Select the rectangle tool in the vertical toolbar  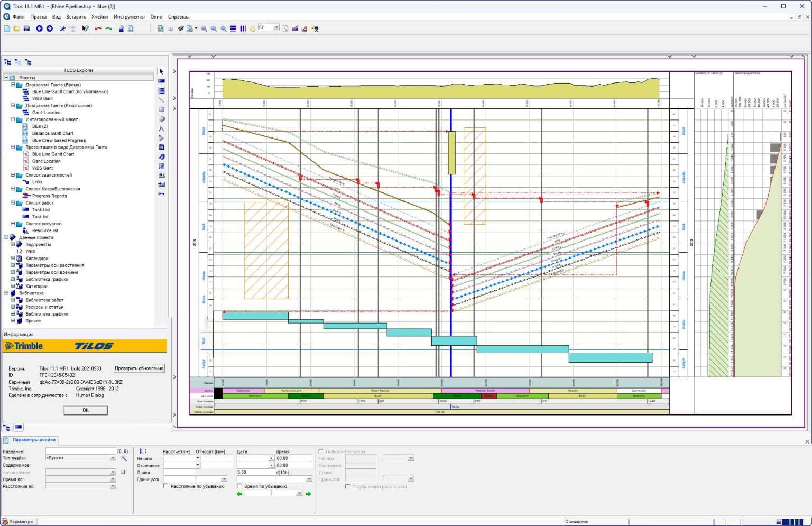coord(161,109)
